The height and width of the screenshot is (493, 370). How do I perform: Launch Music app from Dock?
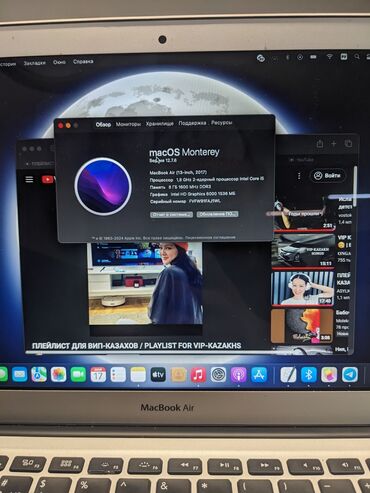pyautogui.click(x=198, y=375)
